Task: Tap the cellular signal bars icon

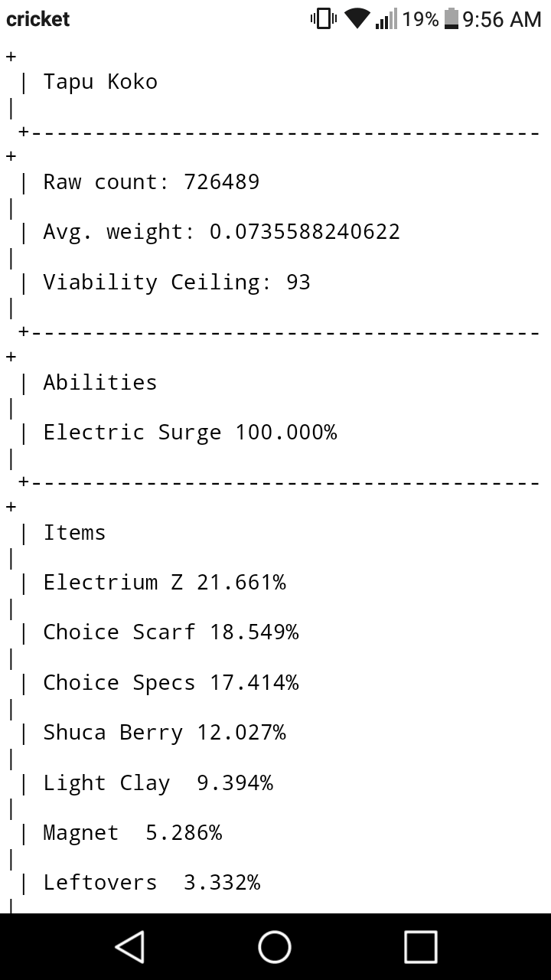Action: coord(386,18)
